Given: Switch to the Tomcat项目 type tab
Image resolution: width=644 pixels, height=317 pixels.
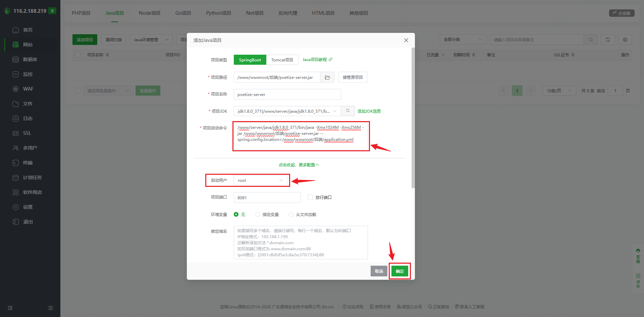Looking at the screenshot, I should (x=282, y=60).
